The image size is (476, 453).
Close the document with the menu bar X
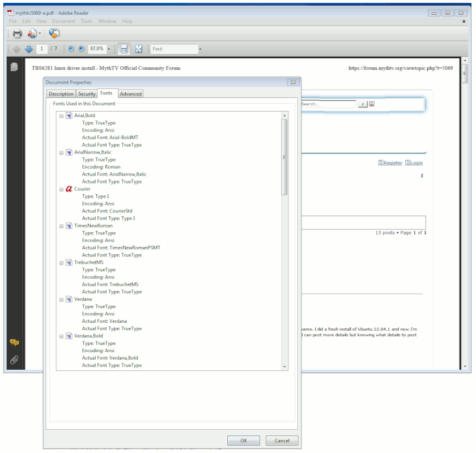464,22
